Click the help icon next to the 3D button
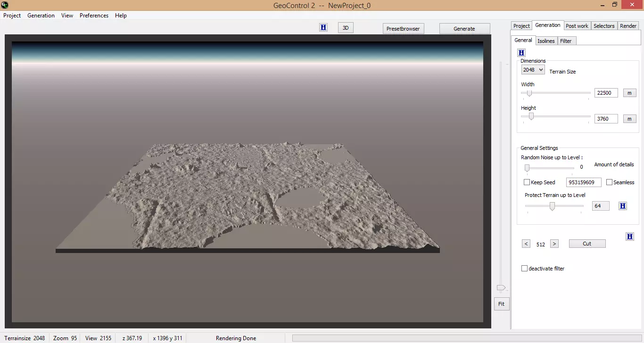The image size is (644, 343). [x=323, y=27]
